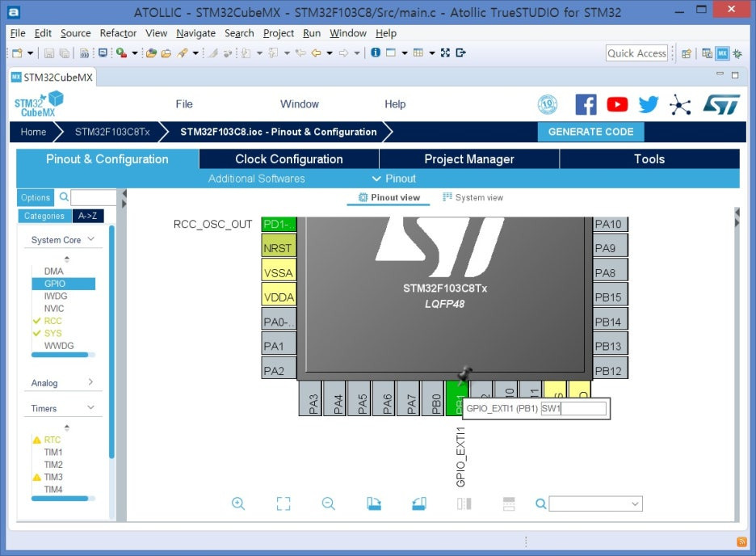Select TIM3 in Timers list
This screenshot has width=756, height=556.
coord(53,477)
